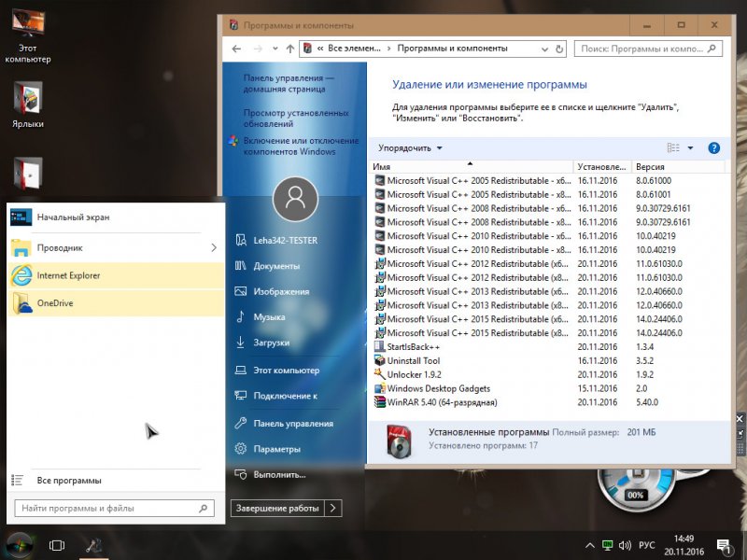
Task: Open Проводник from the Start menu
Action: click(x=107, y=247)
